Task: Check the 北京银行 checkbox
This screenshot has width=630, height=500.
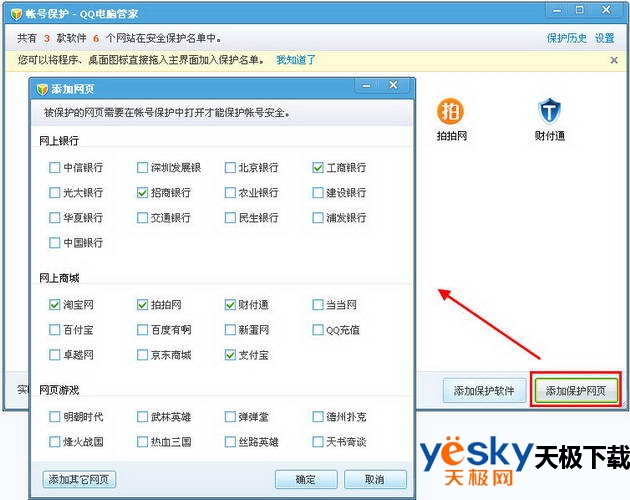Action: (230, 167)
